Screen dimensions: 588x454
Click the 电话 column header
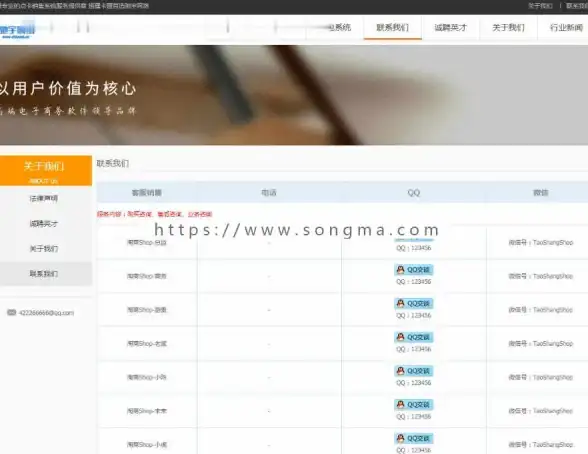269,193
